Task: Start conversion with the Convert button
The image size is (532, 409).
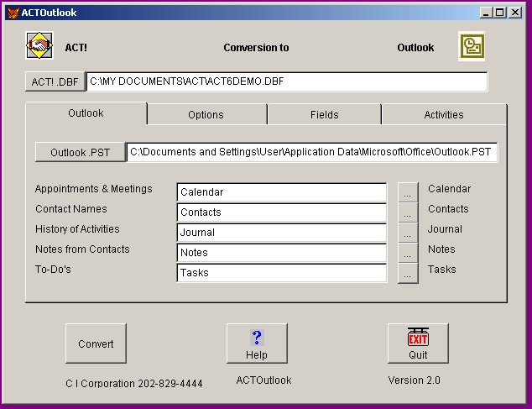Action: tap(96, 343)
